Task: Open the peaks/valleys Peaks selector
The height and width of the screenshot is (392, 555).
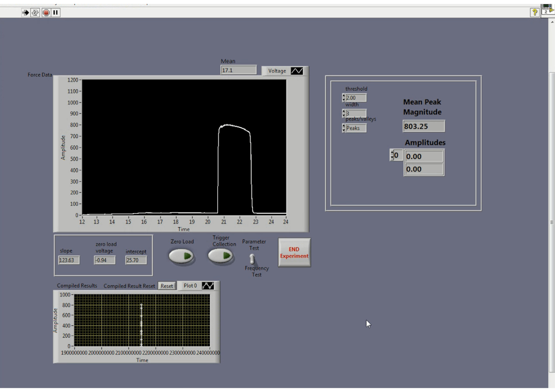Action: tap(356, 128)
